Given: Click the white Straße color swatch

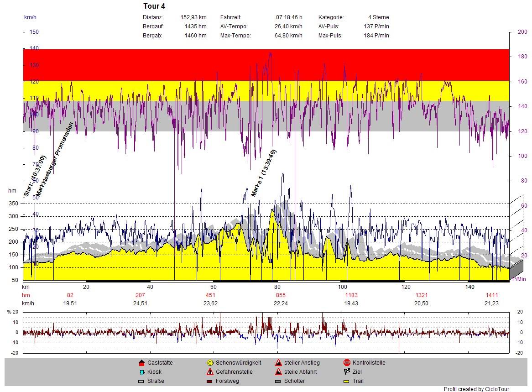Looking at the screenshot, I should pyautogui.click(x=141, y=381).
